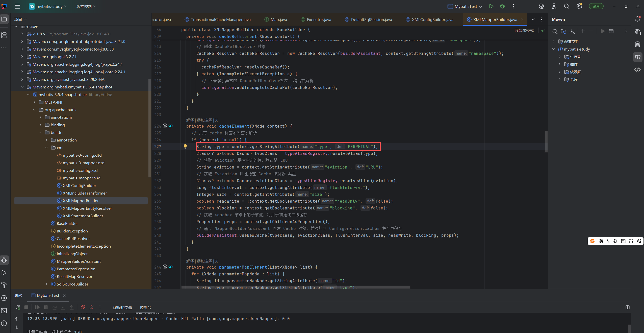644x333 pixels.
Task: Click 添加注释 link above parameterMapElement method
Action: 204,261
